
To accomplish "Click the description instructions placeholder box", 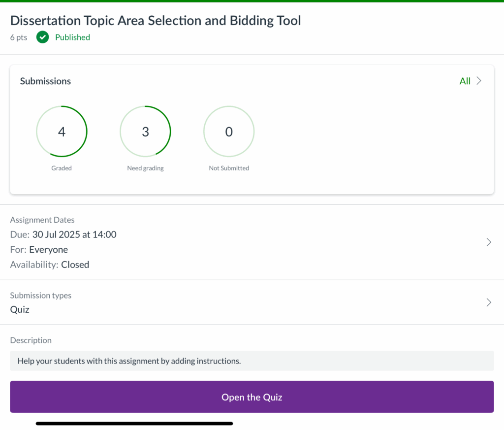I will (252, 361).
